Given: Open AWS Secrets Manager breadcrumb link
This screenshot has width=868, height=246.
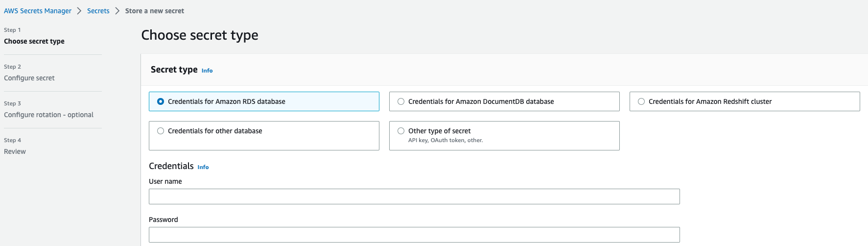Looking at the screenshot, I should (x=38, y=11).
